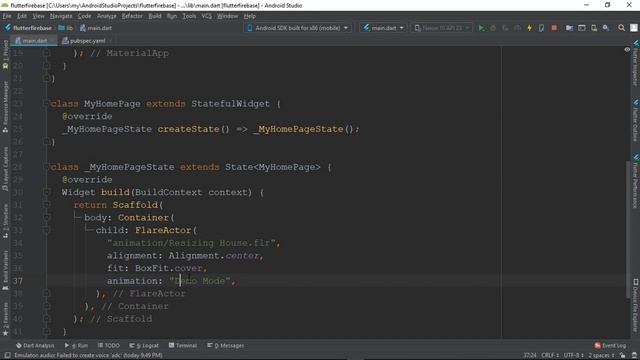Open the Device File Explorer side panel
This screenshot has width=640, height=360.
[x=636, y=305]
